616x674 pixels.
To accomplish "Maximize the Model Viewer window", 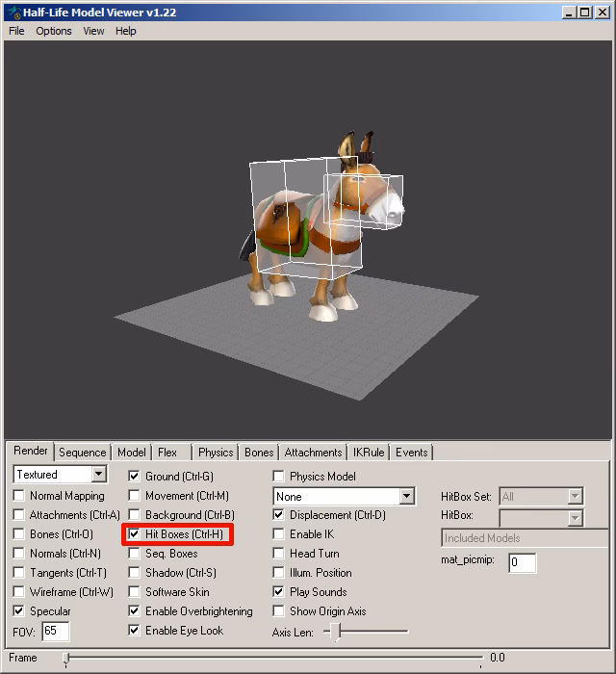I will click(585, 13).
